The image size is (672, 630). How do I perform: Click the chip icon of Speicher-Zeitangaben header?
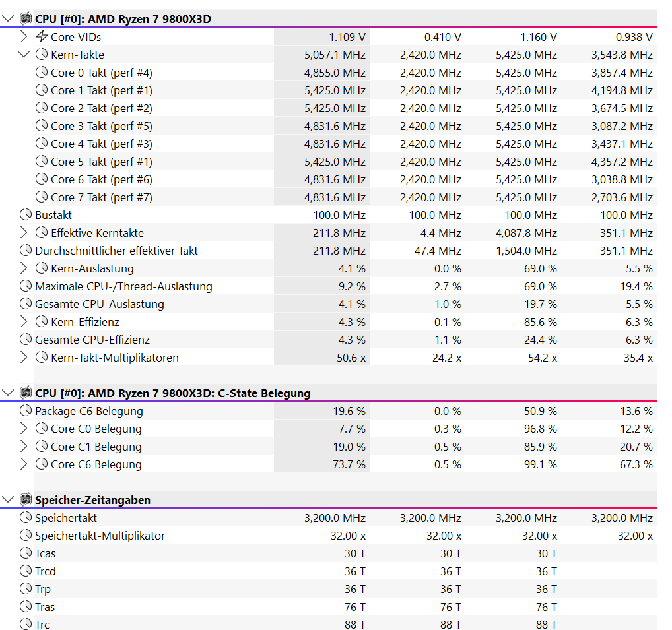(x=26, y=499)
